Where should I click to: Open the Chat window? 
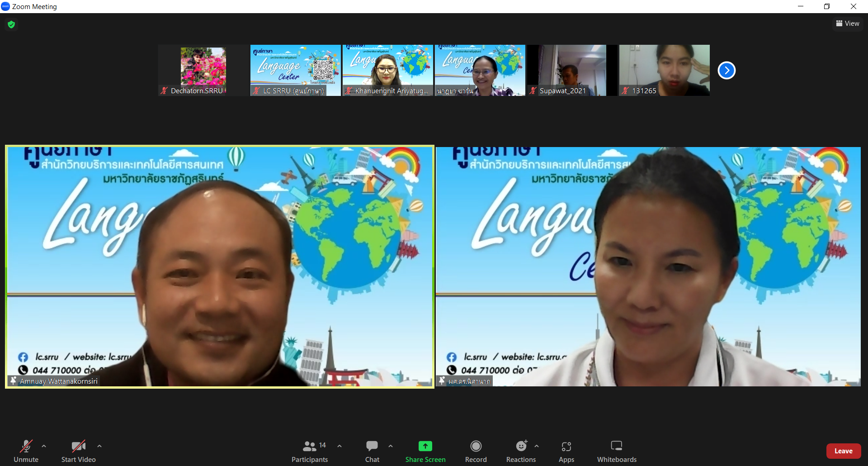pyautogui.click(x=372, y=452)
